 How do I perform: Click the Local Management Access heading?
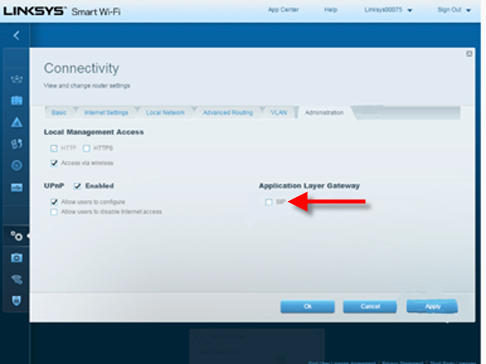94,132
